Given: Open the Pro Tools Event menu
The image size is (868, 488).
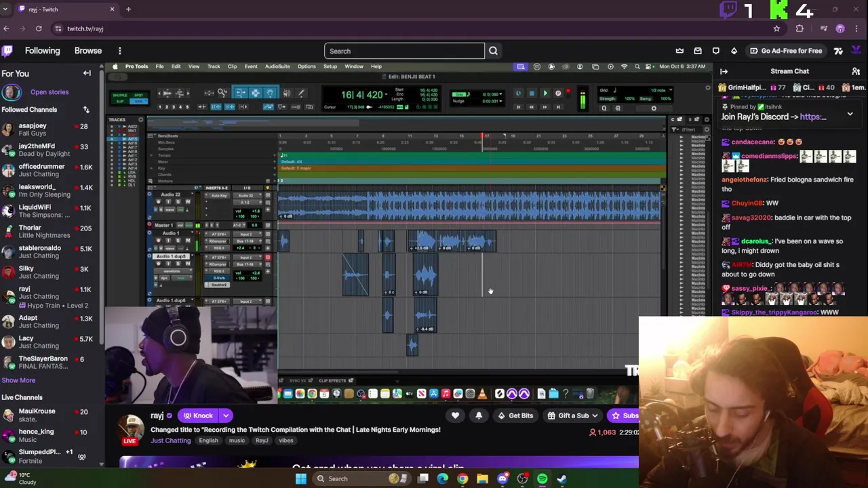Looking at the screenshot, I should pyautogui.click(x=251, y=66).
